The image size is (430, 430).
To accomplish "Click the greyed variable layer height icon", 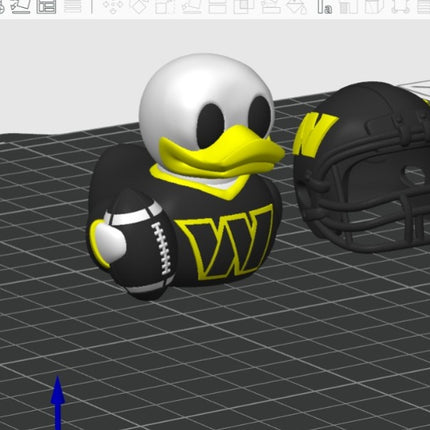I will pyautogui.click(x=73, y=6).
